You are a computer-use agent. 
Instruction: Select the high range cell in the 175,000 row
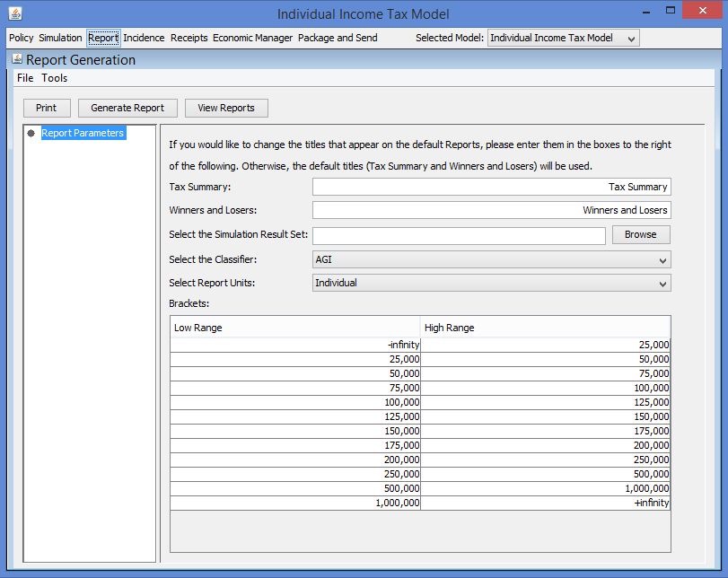point(545,446)
